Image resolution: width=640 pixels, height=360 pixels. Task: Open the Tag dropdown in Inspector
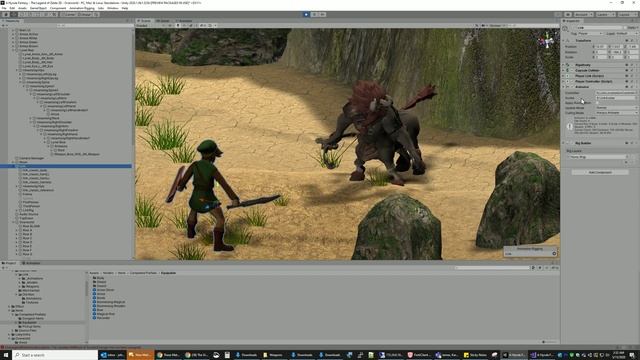click(590, 33)
